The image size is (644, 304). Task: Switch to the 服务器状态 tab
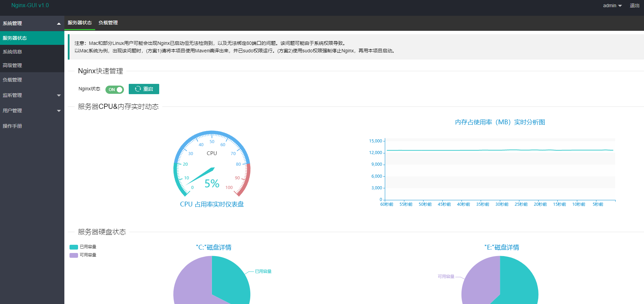80,23
